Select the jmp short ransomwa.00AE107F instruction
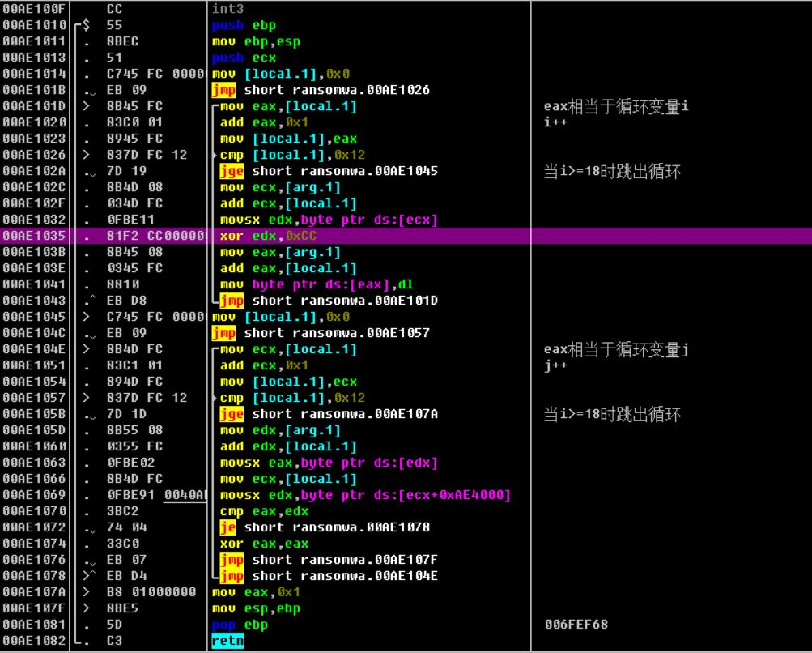The height and width of the screenshot is (653, 812). (x=329, y=560)
